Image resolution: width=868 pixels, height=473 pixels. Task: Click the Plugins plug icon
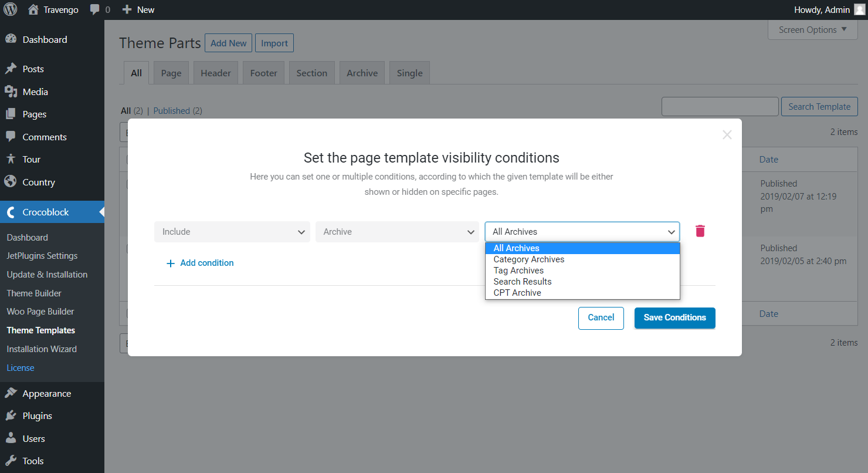(11, 415)
